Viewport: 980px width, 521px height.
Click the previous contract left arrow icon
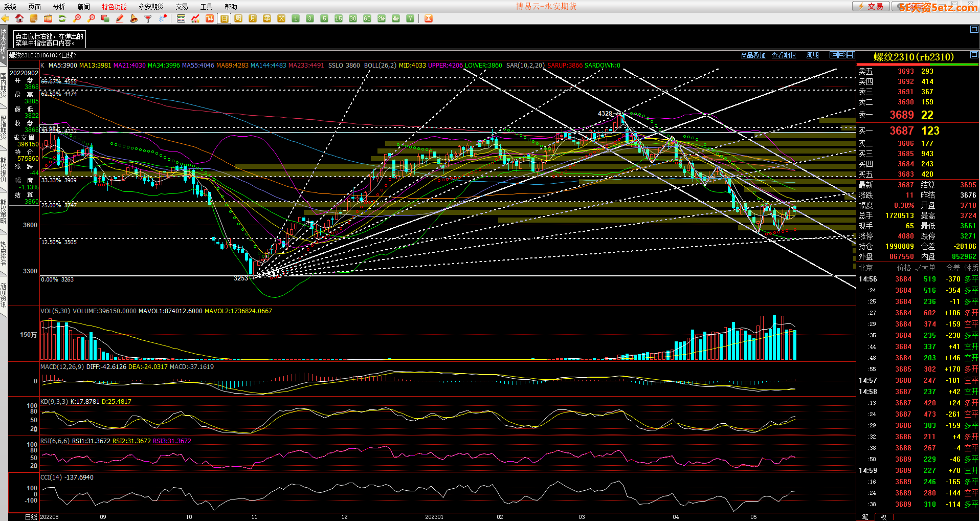coord(834,55)
